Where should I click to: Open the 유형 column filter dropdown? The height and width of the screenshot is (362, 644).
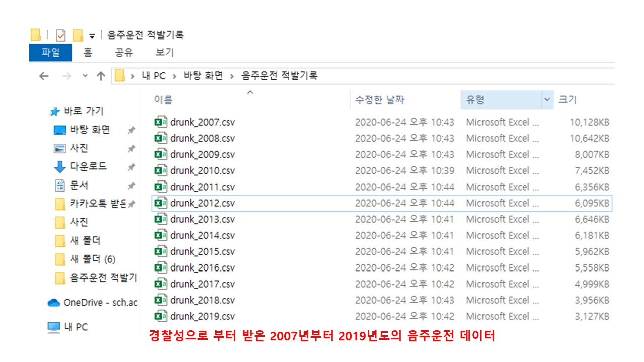[547, 100]
